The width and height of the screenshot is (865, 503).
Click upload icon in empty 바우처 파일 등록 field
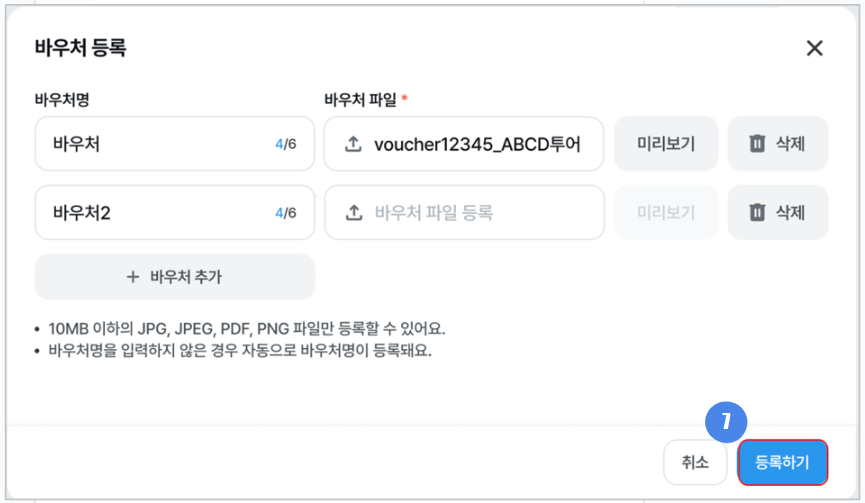(352, 212)
